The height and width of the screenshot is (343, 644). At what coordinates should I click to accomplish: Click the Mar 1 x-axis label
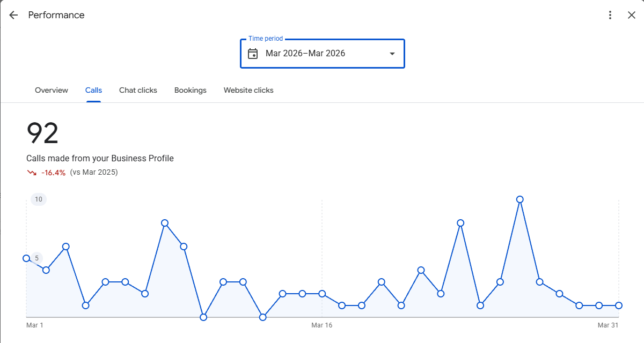coord(35,325)
